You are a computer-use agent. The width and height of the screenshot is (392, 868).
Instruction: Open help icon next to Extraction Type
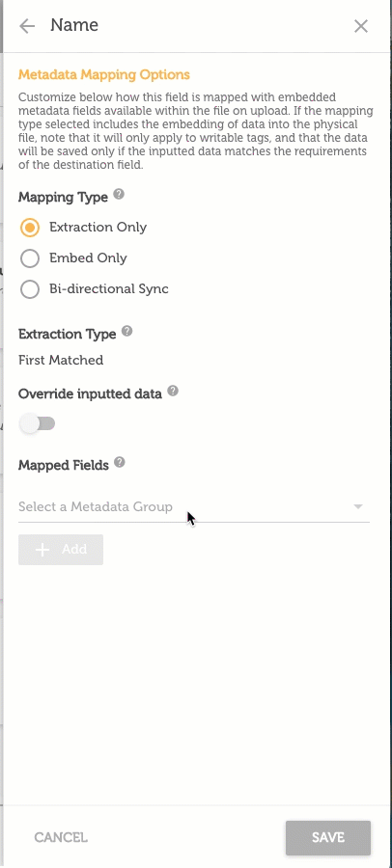pyautogui.click(x=127, y=331)
